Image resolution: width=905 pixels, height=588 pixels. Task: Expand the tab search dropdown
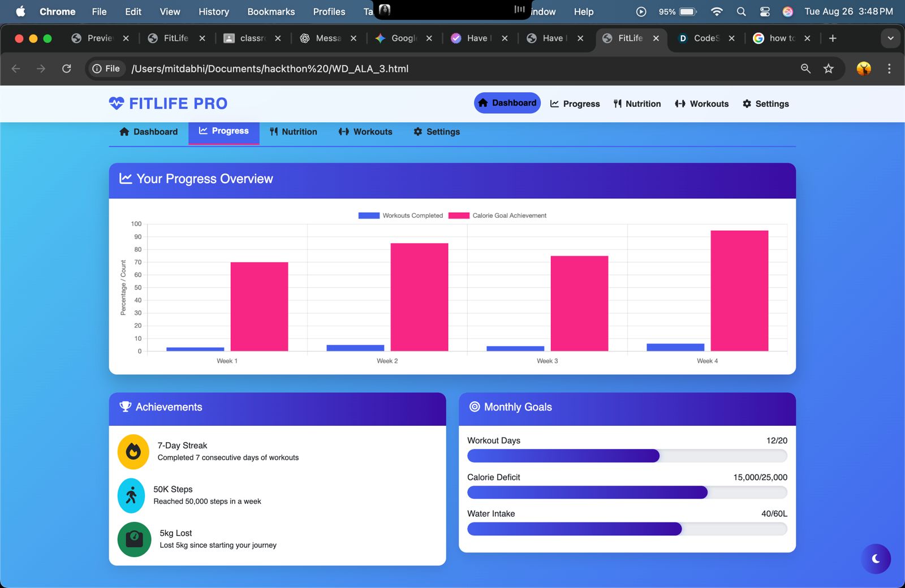(890, 38)
